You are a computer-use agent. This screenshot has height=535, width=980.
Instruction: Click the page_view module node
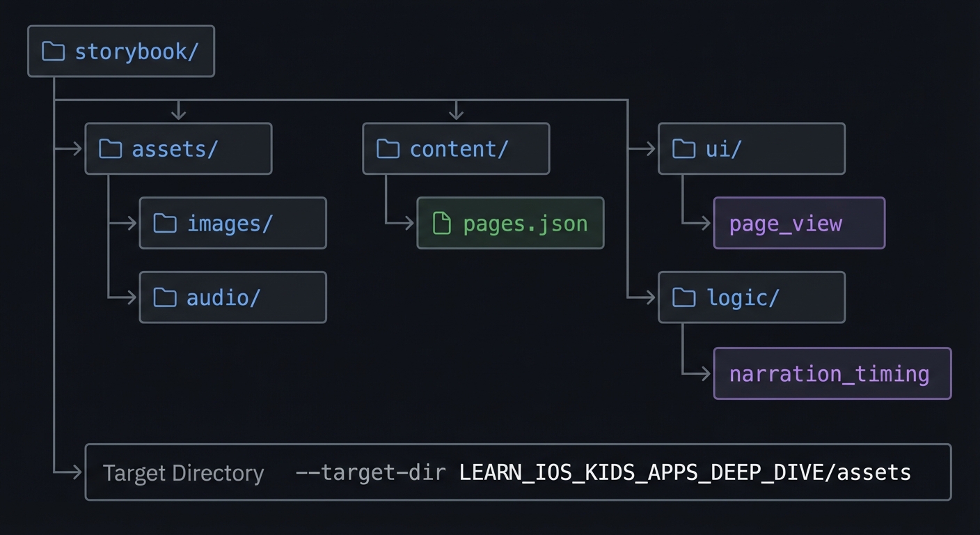pyautogui.click(x=798, y=223)
